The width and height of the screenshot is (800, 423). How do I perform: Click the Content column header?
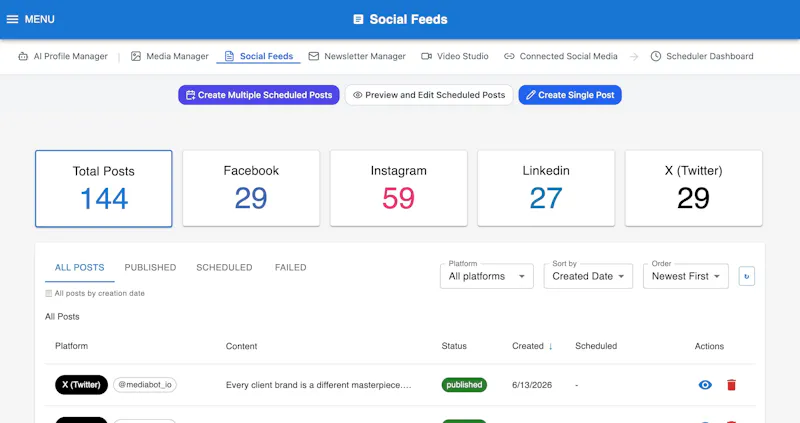tap(241, 346)
